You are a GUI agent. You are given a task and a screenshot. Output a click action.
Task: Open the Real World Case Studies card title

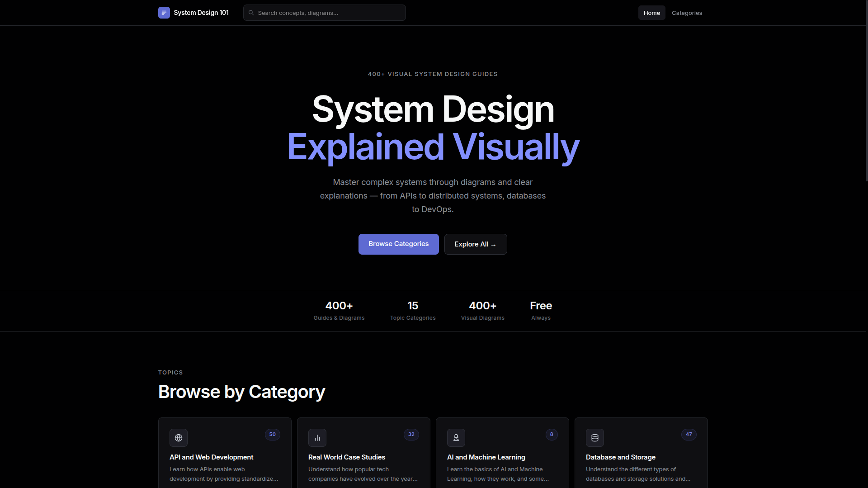[347, 457]
